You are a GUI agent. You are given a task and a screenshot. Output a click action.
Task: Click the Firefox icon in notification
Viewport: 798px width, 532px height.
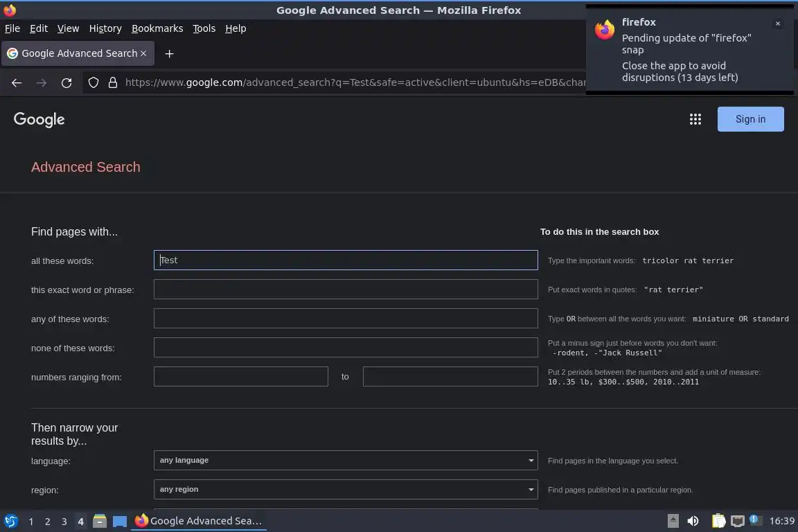(605, 30)
